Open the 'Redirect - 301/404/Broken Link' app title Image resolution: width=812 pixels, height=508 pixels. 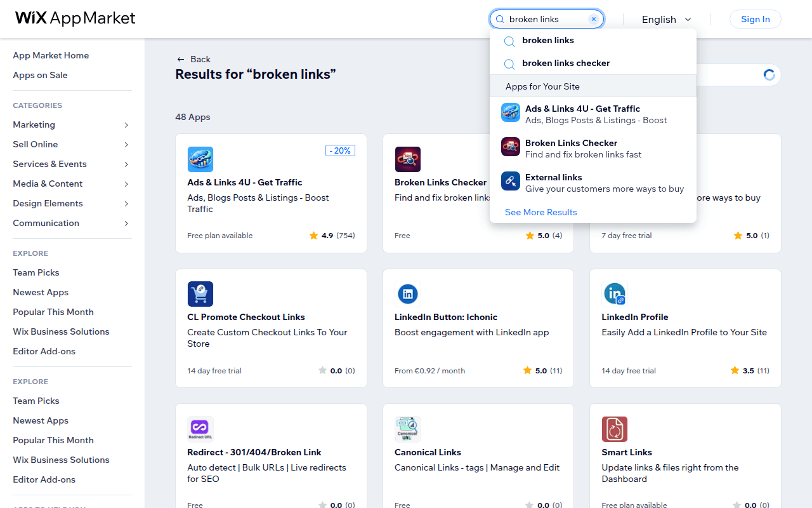(x=254, y=452)
